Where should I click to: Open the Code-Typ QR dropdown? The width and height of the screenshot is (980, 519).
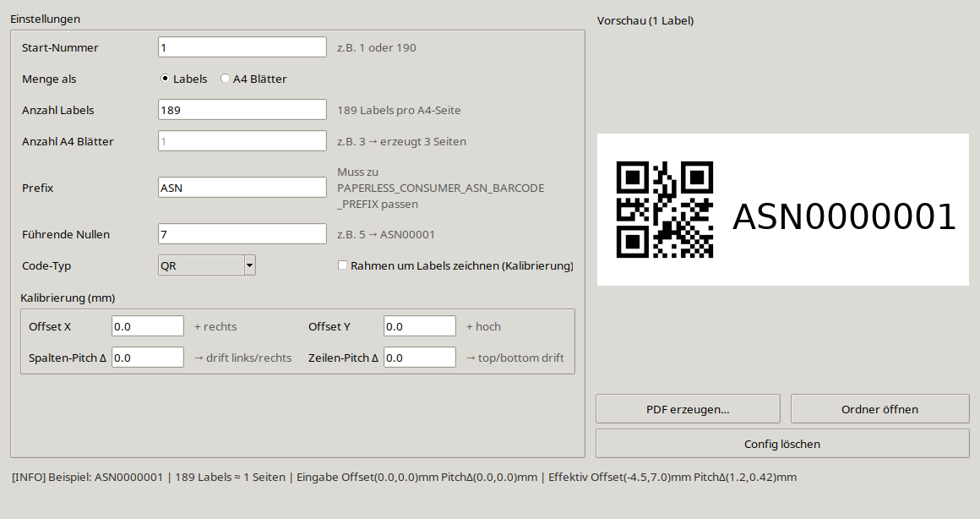coord(207,265)
